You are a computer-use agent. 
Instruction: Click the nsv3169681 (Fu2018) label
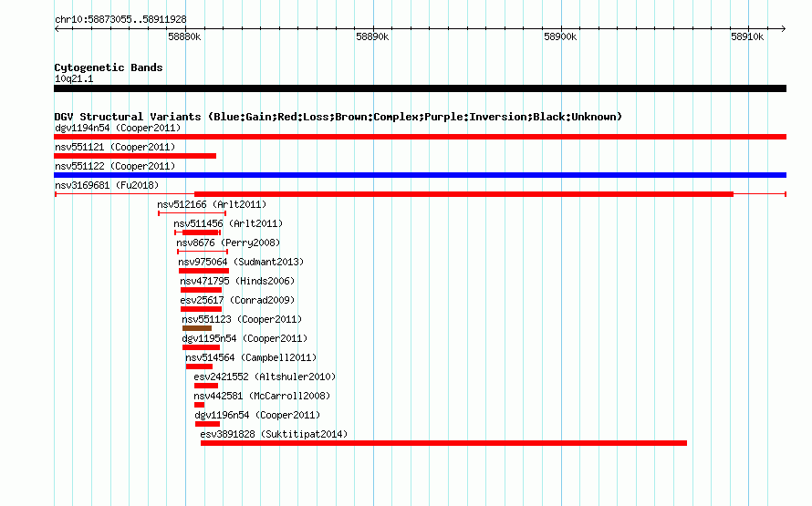point(107,185)
